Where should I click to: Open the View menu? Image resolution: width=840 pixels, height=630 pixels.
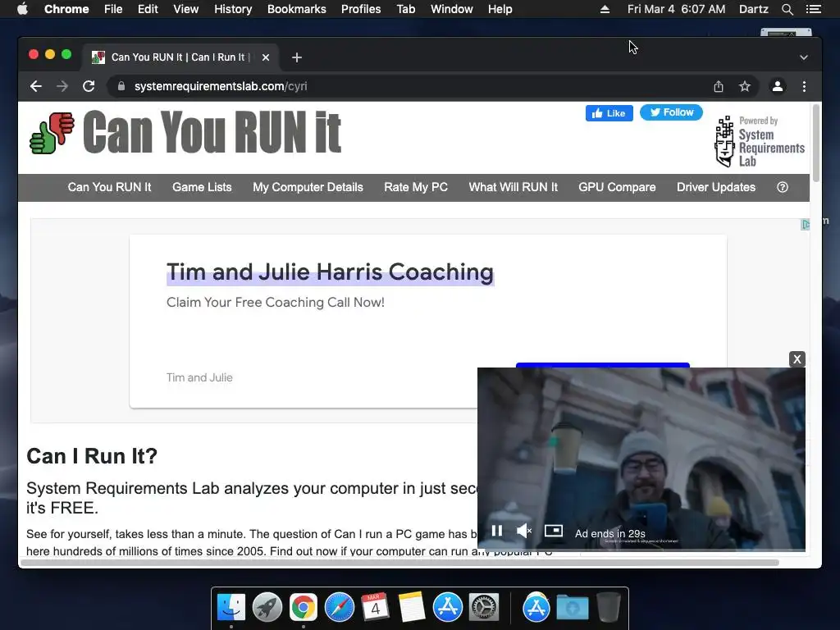click(186, 9)
